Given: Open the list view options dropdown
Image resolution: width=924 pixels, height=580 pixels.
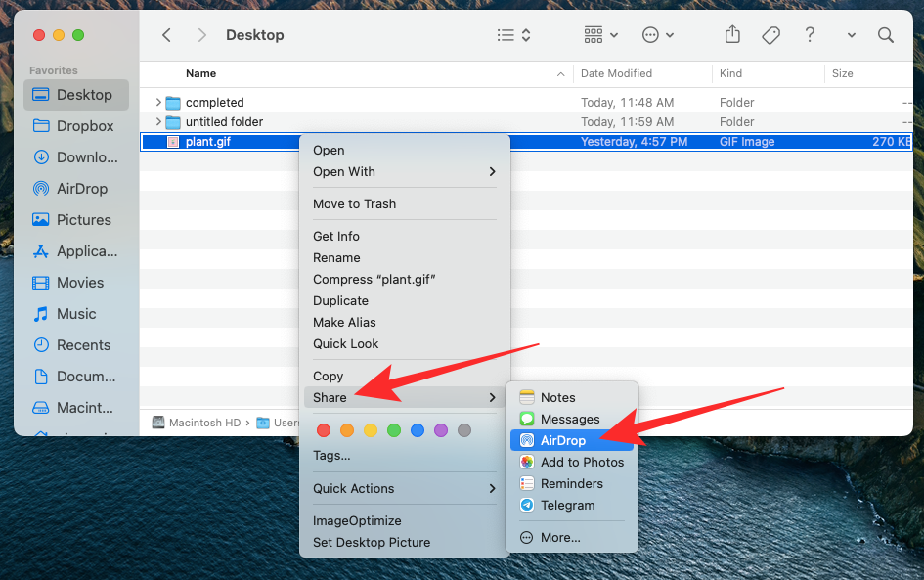Looking at the screenshot, I should point(513,35).
